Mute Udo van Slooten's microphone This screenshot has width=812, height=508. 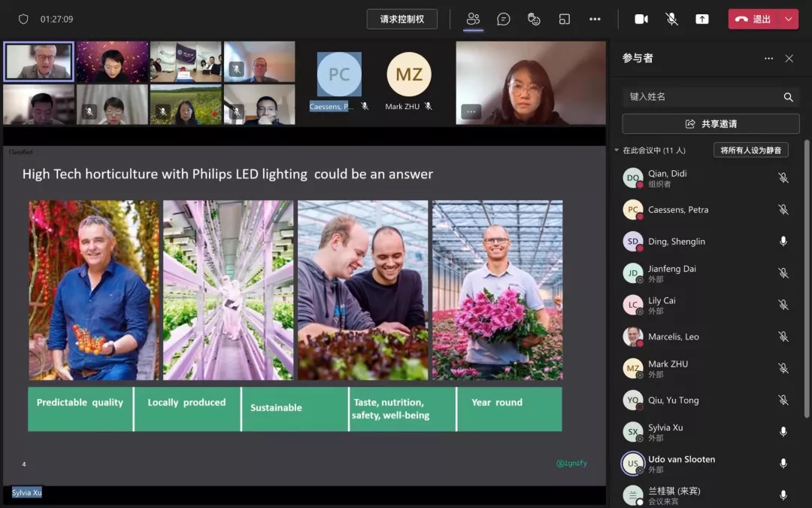point(783,464)
